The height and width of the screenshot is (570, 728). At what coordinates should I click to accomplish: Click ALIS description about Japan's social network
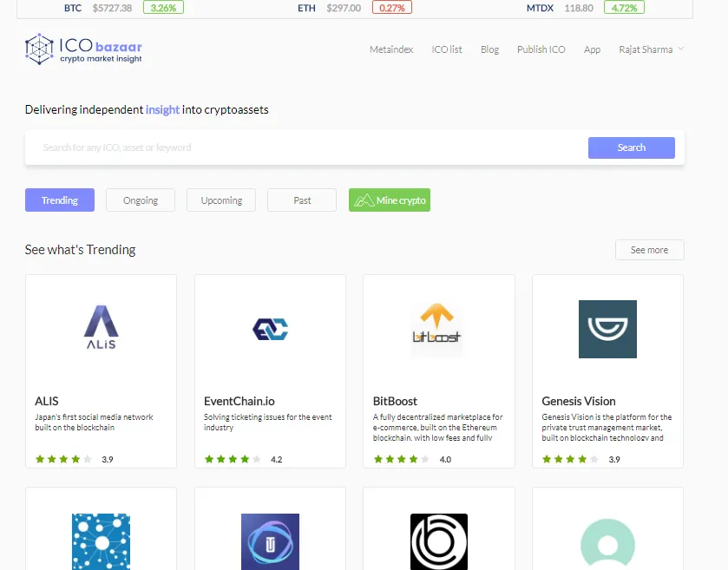pos(94,423)
